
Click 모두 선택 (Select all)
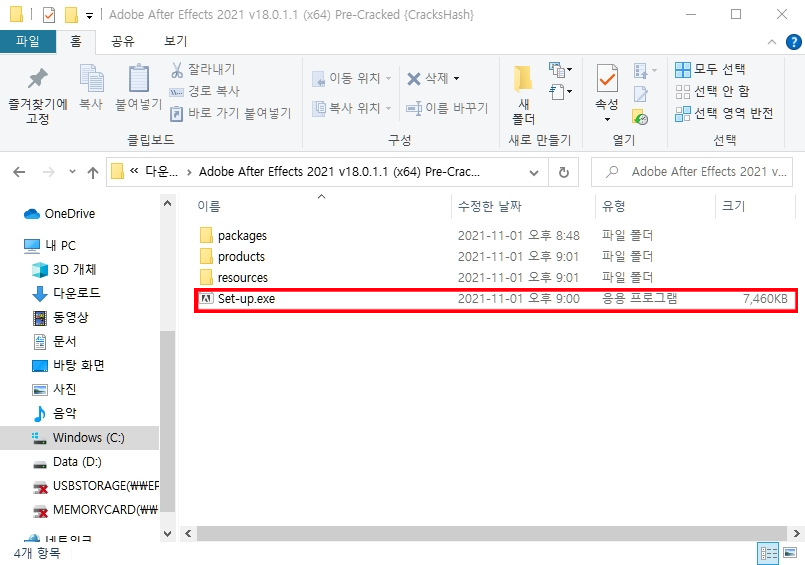coord(710,69)
